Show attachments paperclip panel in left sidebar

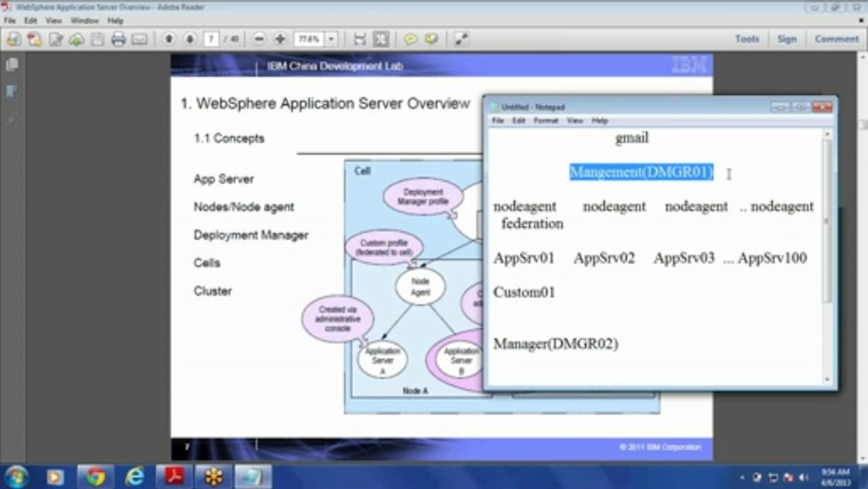tap(12, 118)
